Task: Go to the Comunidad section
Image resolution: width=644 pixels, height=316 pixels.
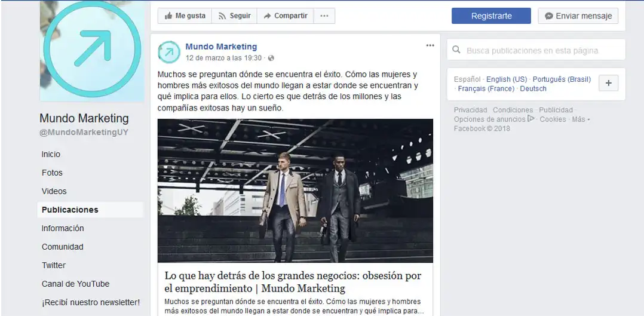Action: (62, 247)
